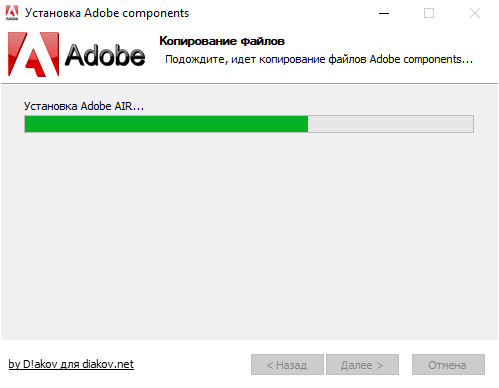Image resolution: width=499 pixels, height=388 pixels.
Task: Click the 'Установка Adobe components' window title text
Action: coord(107,13)
